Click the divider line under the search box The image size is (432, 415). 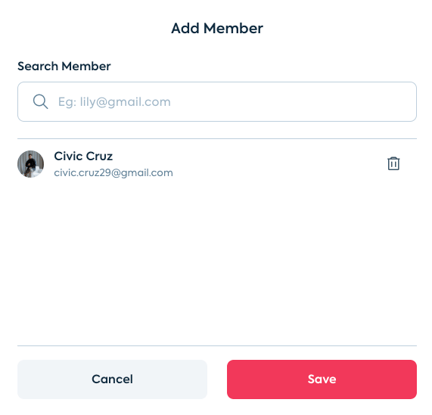217,138
